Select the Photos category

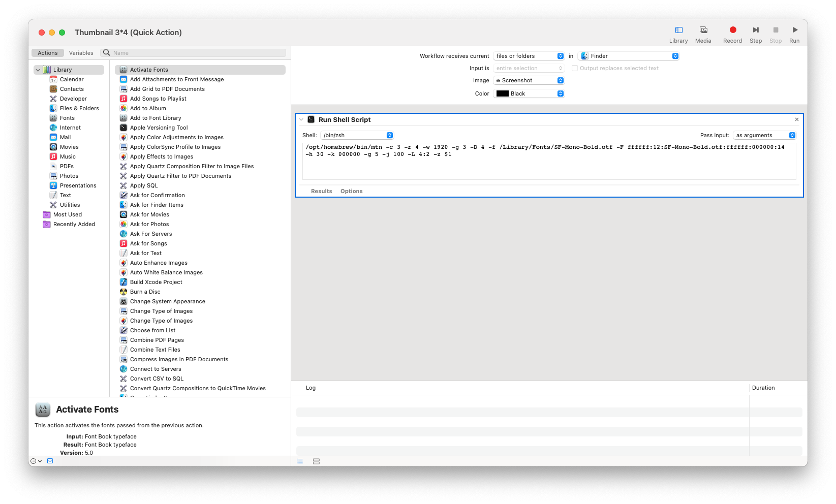[69, 176]
